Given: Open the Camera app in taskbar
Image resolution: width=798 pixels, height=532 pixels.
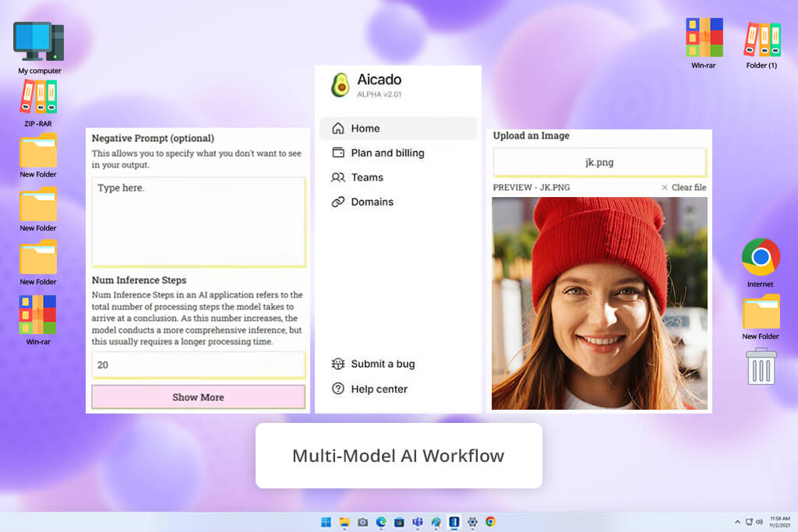Looking at the screenshot, I should 362,522.
